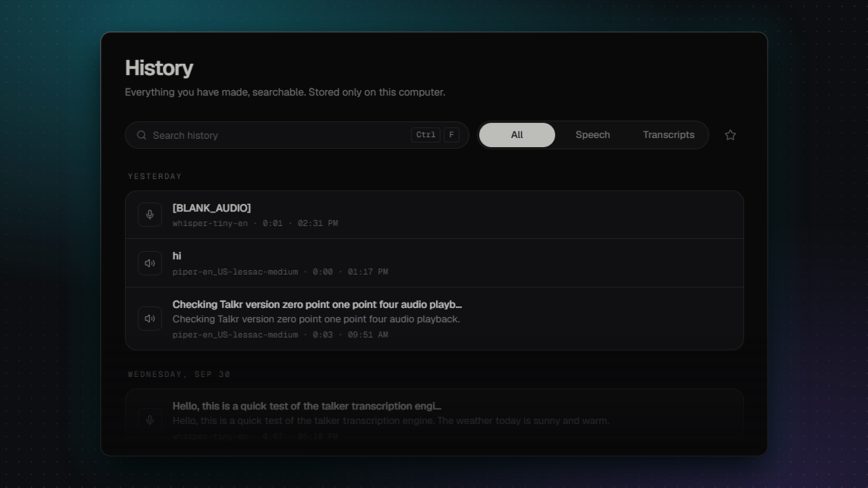The image size is (868, 488).
Task: Click the F keyboard shortcut badge
Action: pos(451,135)
